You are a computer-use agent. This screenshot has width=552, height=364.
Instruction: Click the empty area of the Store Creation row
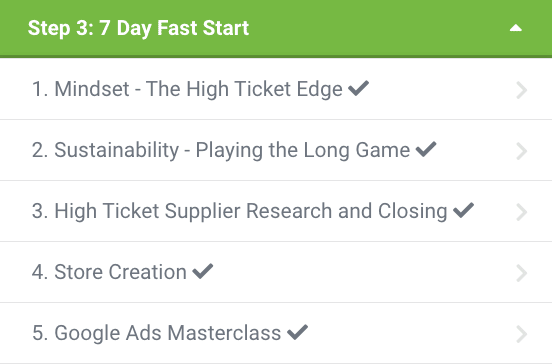pyautogui.click(x=363, y=272)
